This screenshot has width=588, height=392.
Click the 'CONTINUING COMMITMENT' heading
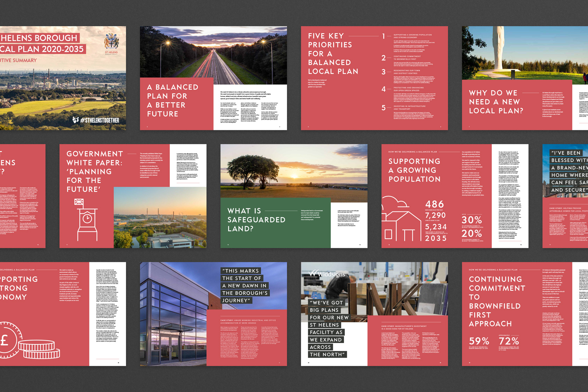coord(497,283)
